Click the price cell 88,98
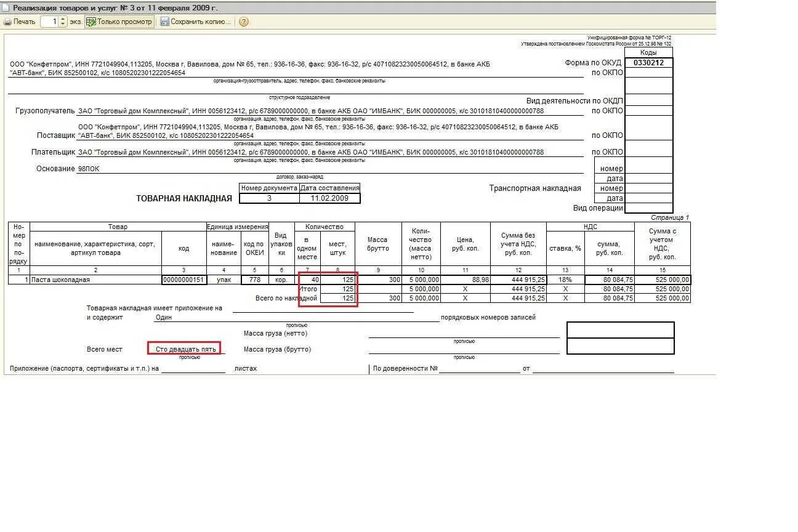Viewport: 798px width, 532px height. 465,280
